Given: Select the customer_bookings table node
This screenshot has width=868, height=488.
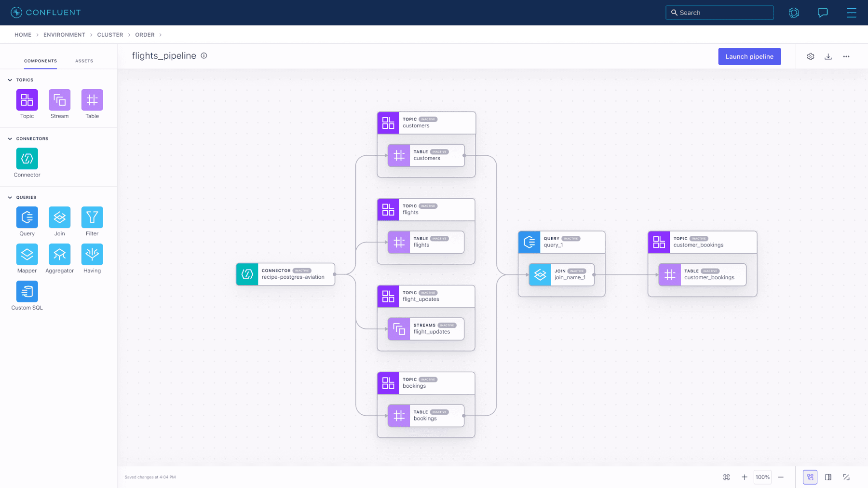Looking at the screenshot, I should [702, 274].
